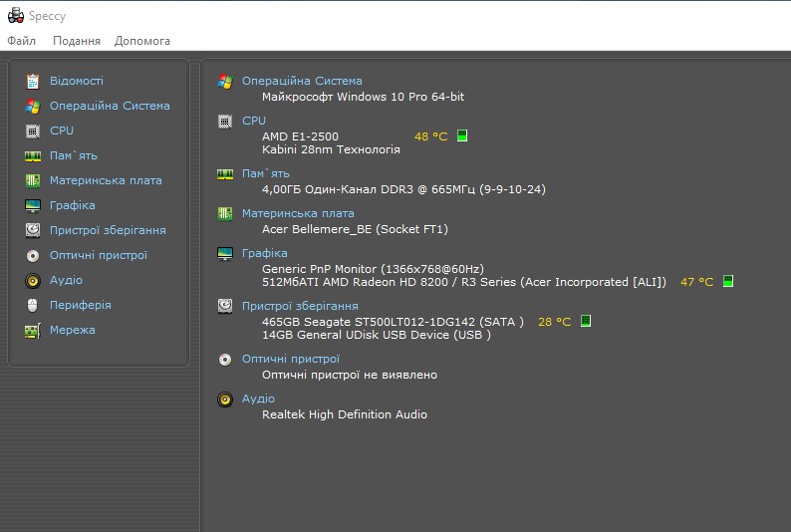Click the Аудіо heading in summary panel

click(x=258, y=399)
